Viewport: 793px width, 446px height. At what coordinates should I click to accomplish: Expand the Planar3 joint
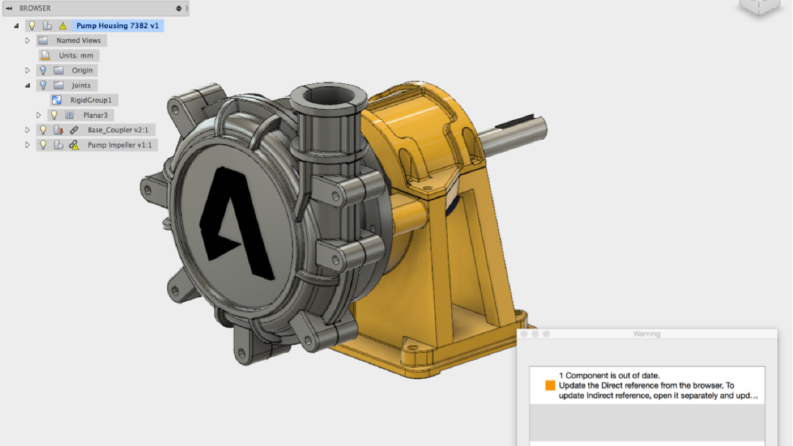pyautogui.click(x=38, y=115)
